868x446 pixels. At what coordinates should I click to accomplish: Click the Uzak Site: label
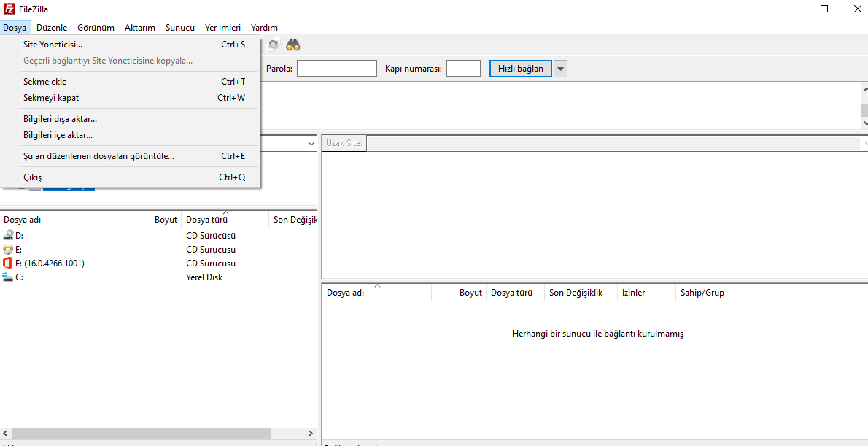pos(344,144)
